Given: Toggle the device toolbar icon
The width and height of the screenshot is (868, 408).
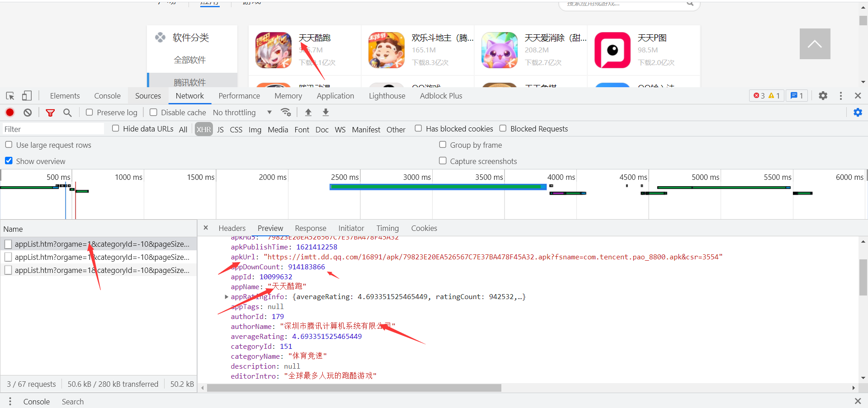Looking at the screenshot, I should pyautogui.click(x=27, y=96).
